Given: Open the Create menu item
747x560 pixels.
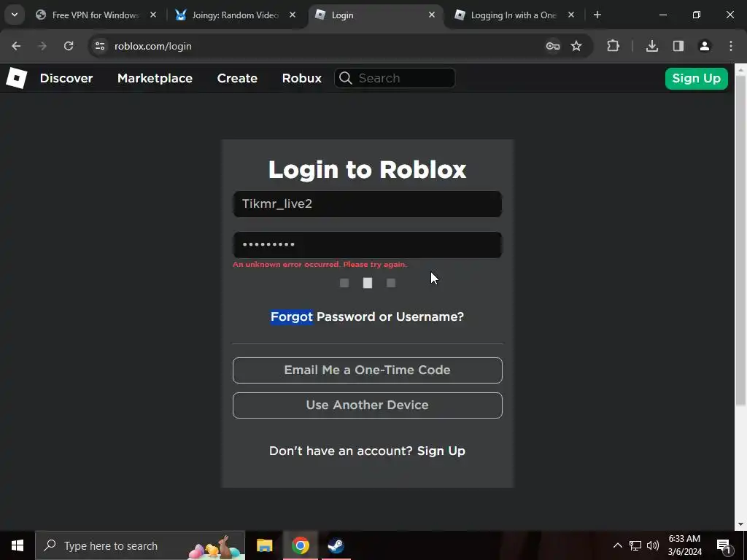Looking at the screenshot, I should [237, 78].
